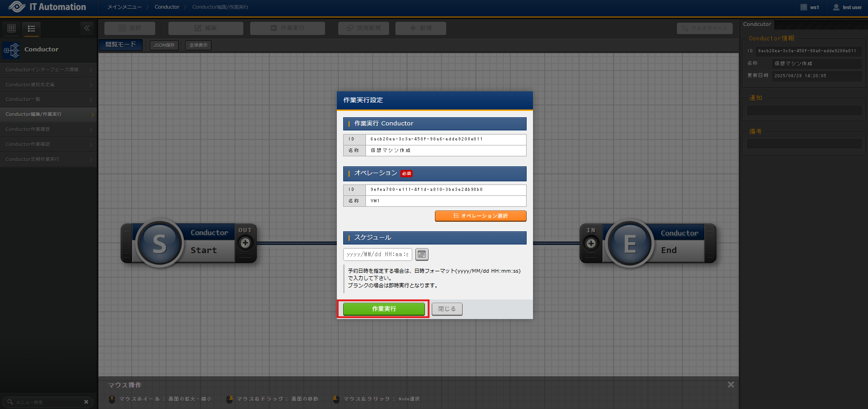Click the IN plus port on End node
The width and height of the screenshot is (868, 409).
point(591,244)
